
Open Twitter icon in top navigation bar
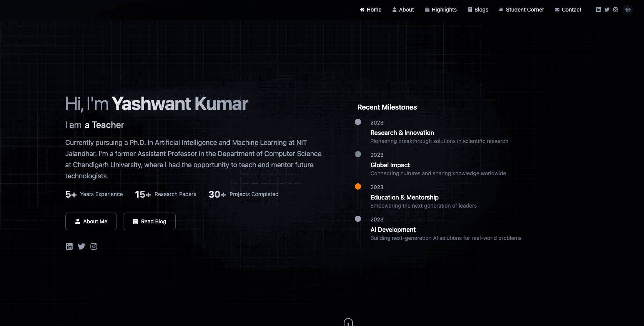(x=607, y=10)
